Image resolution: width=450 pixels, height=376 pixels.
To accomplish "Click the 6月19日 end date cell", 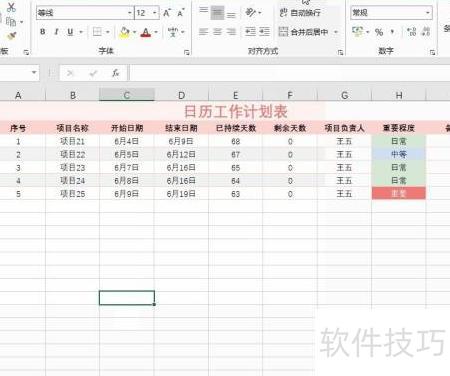I will point(181,194).
